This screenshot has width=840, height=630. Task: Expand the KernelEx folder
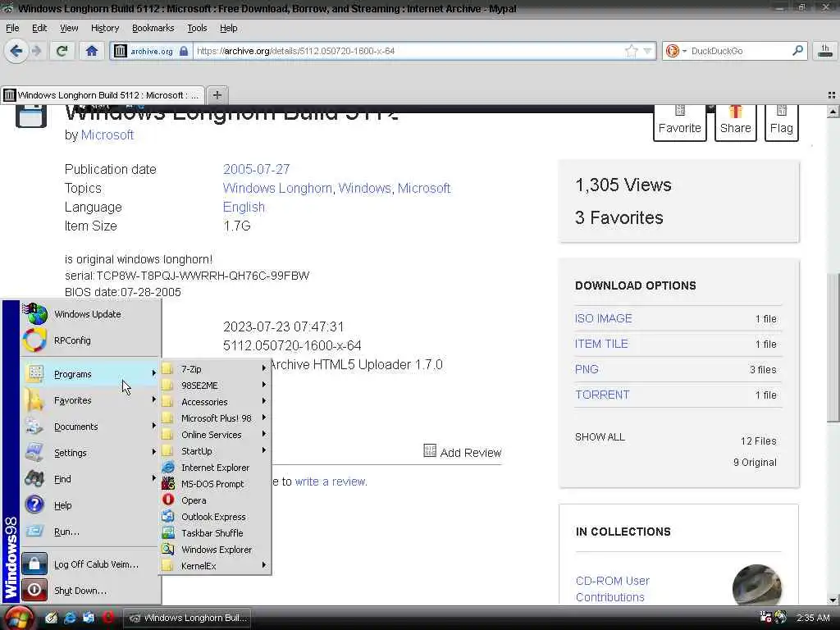[215, 566]
